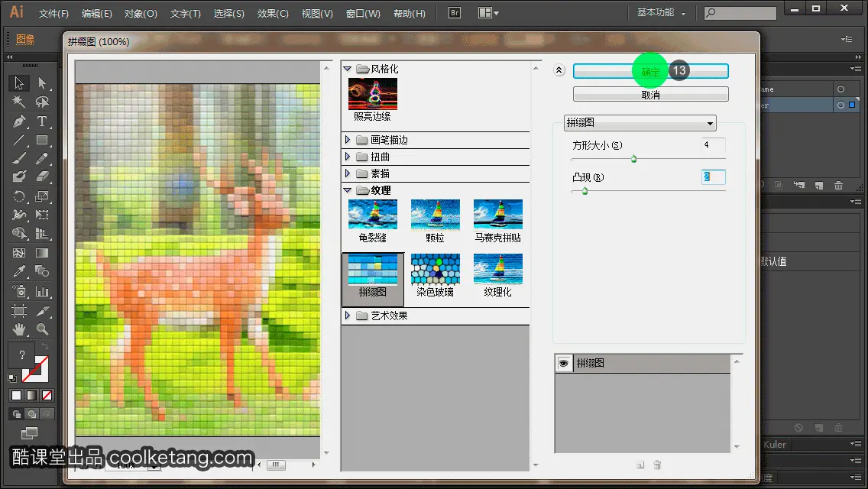
Task: Choose the Blob Brush tool
Action: pos(19,176)
